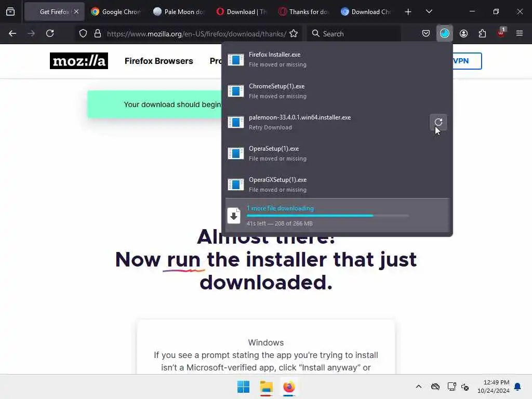Click the mozilla logo
The height and width of the screenshot is (399, 532).
pos(79,61)
